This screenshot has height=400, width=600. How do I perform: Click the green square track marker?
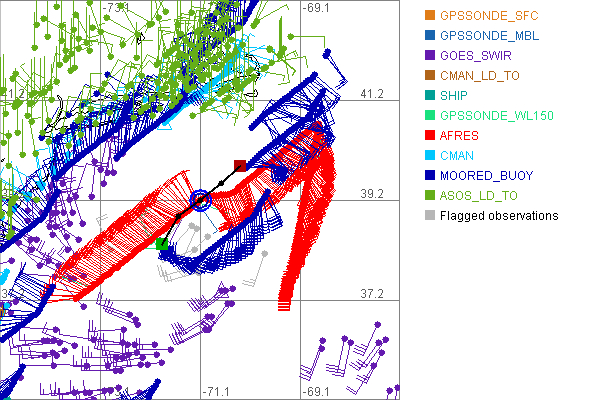pyautogui.click(x=161, y=242)
